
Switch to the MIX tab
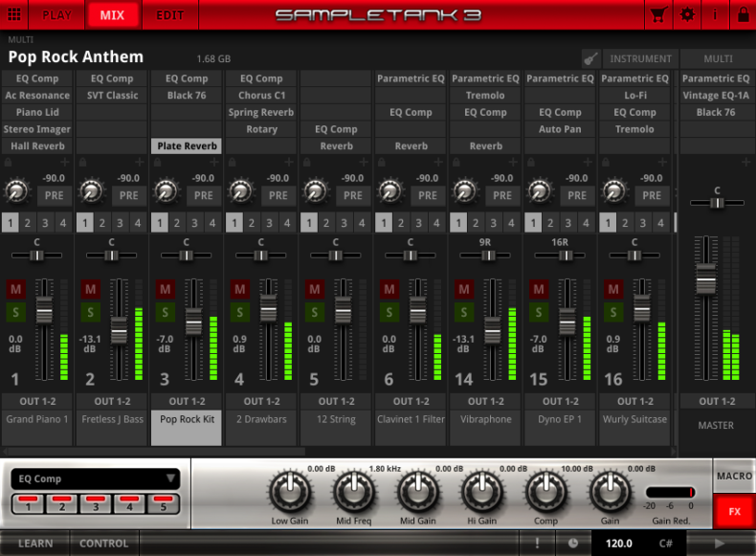(112, 15)
